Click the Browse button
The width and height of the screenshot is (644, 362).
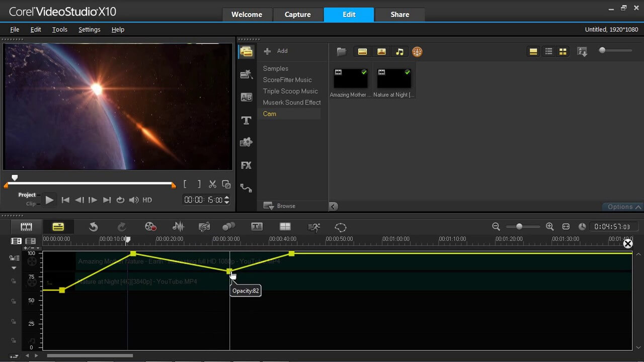tap(280, 206)
